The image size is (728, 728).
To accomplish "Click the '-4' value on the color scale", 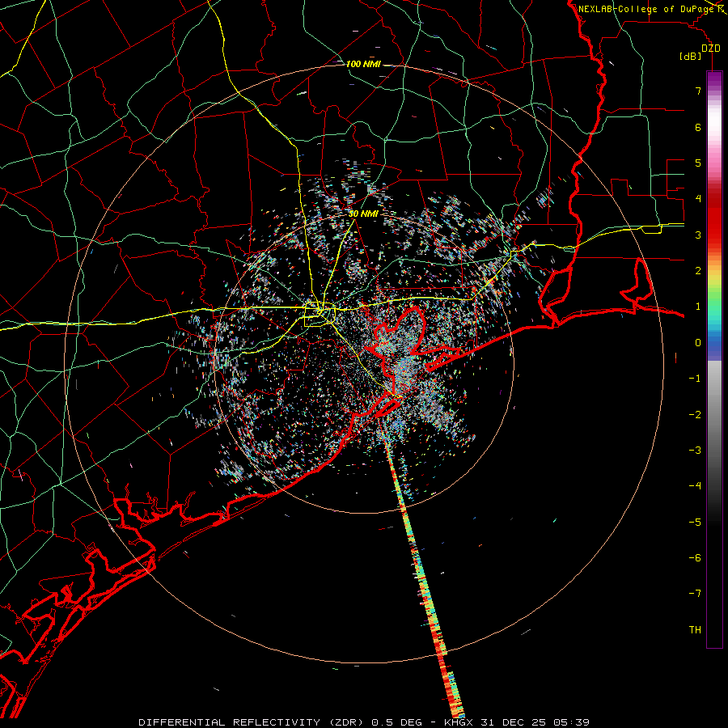I will [x=695, y=485].
